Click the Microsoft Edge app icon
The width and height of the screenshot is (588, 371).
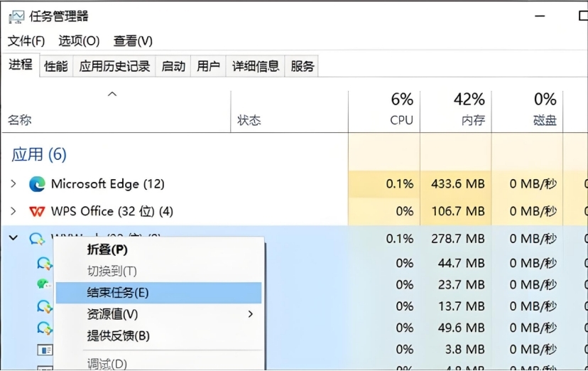click(37, 184)
